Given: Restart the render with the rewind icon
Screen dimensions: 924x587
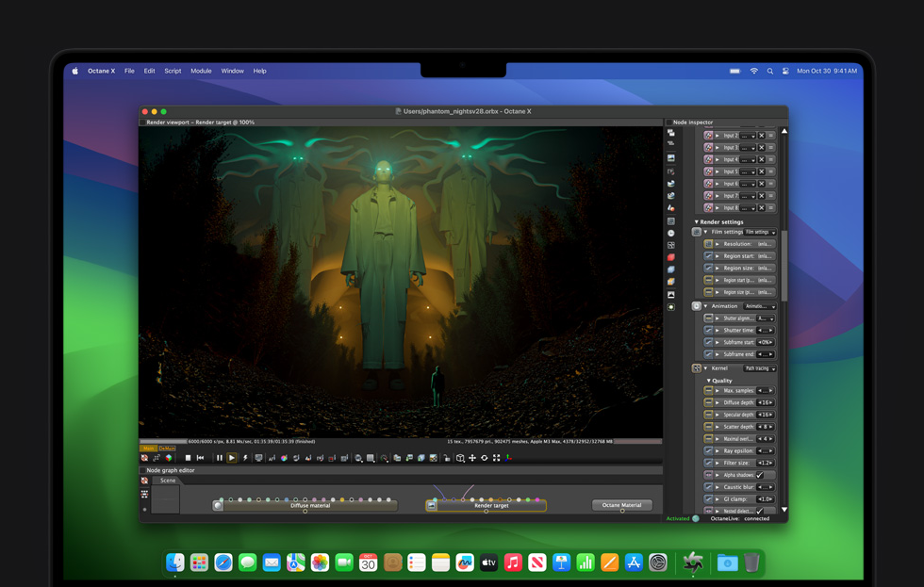Looking at the screenshot, I should [200, 458].
